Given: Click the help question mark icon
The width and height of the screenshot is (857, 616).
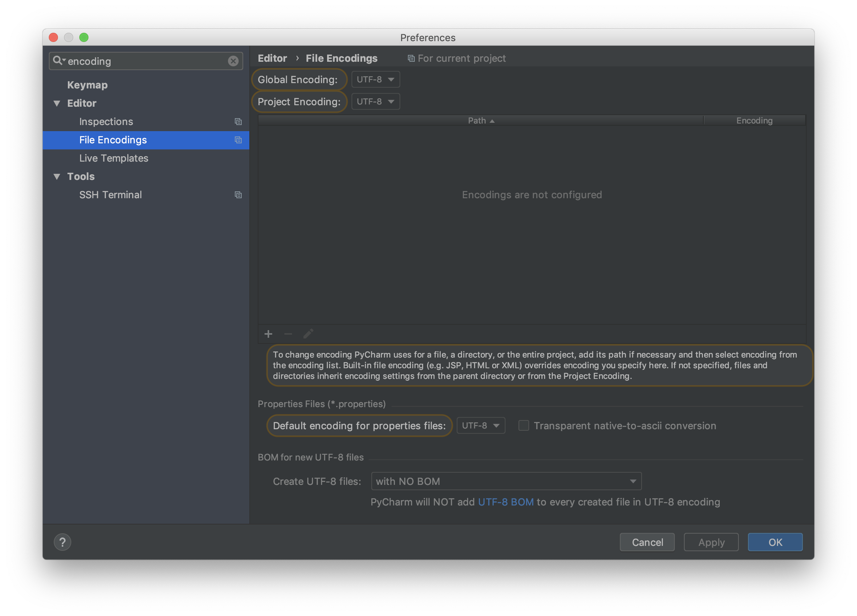Looking at the screenshot, I should pyautogui.click(x=63, y=542).
